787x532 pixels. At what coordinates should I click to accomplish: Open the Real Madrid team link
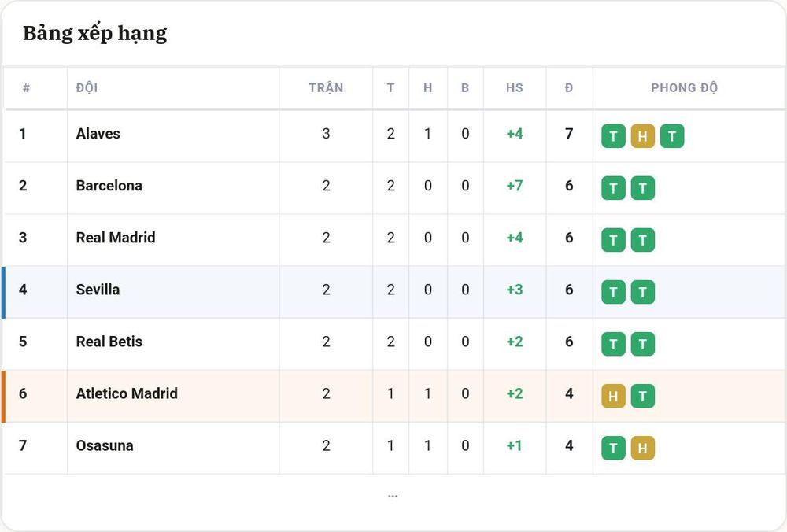coord(116,238)
